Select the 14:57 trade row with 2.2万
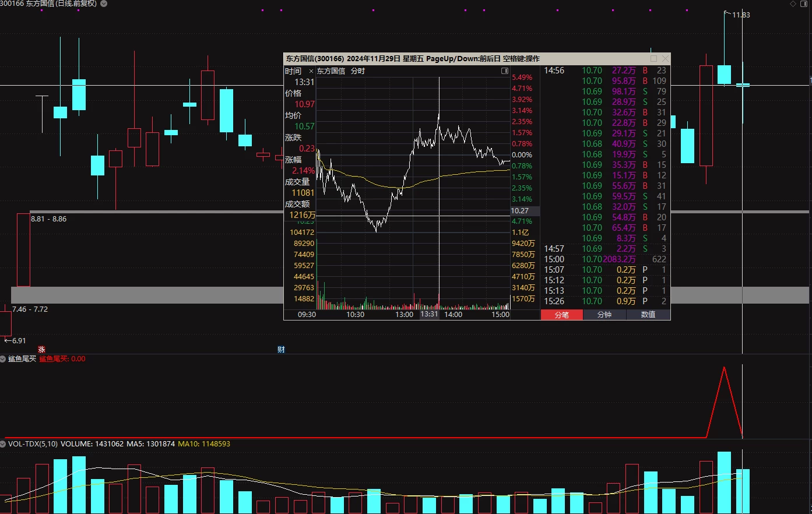The height and width of the screenshot is (514, 812). 605,249
